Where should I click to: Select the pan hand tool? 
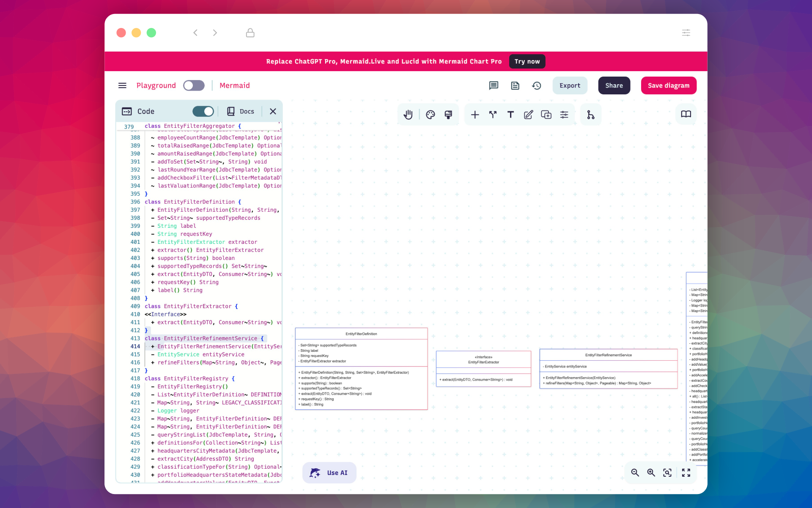(408, 114)
